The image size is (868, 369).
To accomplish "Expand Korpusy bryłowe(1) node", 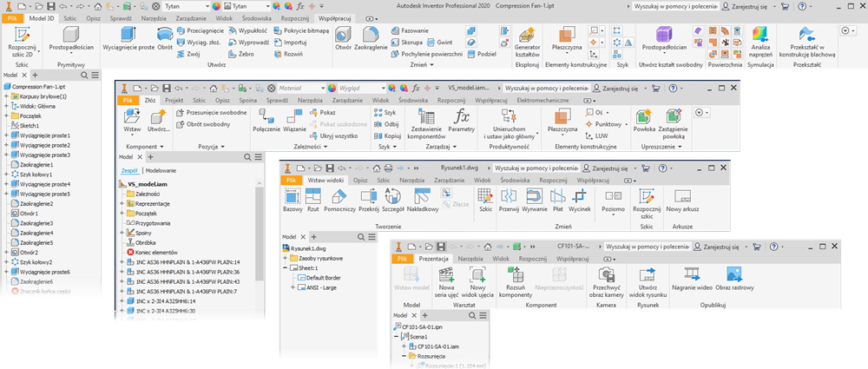I will click(x=5, y=96).
